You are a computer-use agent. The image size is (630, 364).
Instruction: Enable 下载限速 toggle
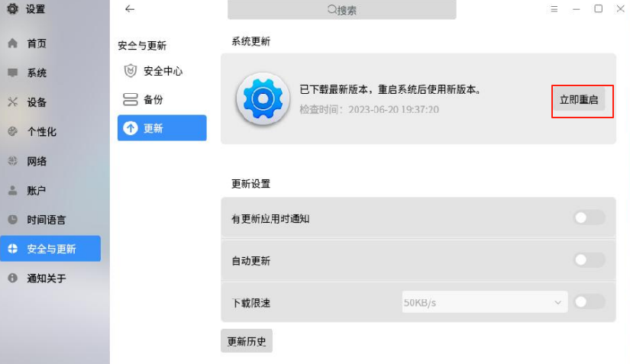pyautogui.click(x=589, y=301)
